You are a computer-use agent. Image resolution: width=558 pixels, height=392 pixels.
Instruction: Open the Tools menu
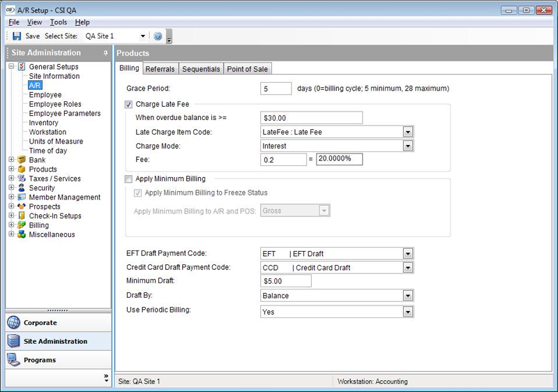[59, 22]
